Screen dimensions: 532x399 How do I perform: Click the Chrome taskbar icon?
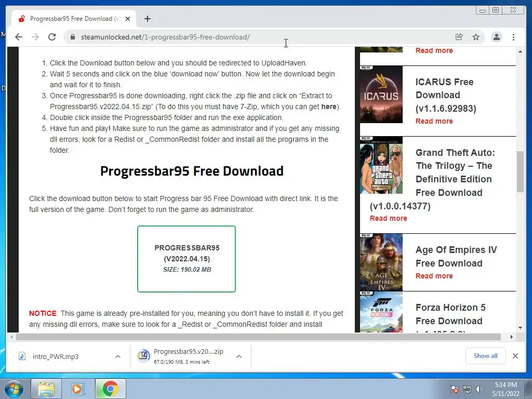110,389
